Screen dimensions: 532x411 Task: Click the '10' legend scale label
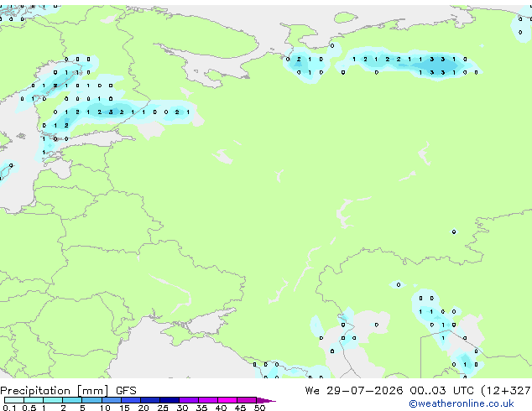[x=105, y=408]
